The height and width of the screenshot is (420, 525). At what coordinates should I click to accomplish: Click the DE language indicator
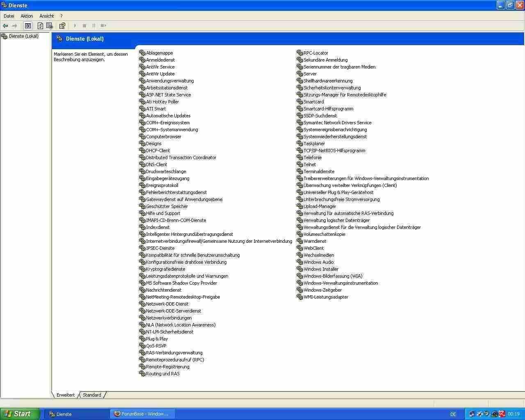[x=453, y=414]
